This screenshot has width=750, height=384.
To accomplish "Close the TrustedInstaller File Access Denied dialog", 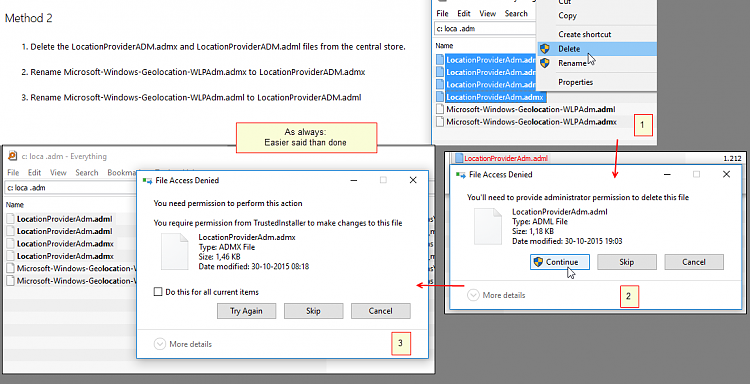I will [413, 180].
